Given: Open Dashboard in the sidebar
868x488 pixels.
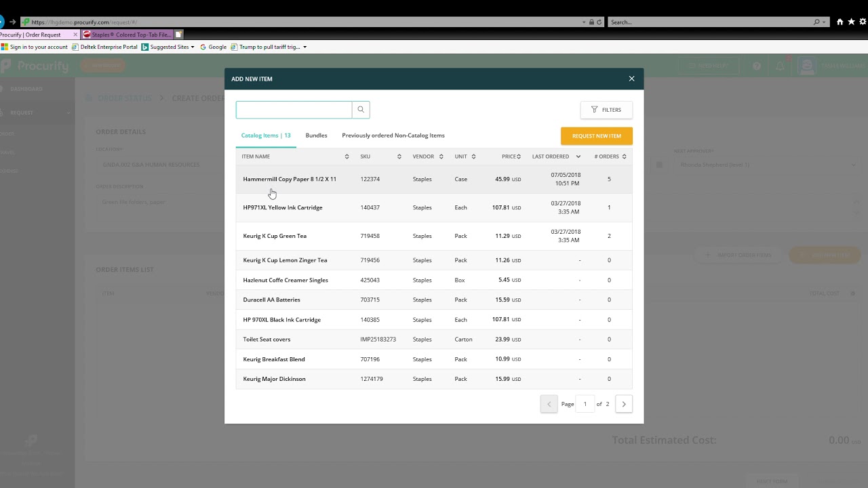Looking at the screenshot, I should click(x=26, y=89).
